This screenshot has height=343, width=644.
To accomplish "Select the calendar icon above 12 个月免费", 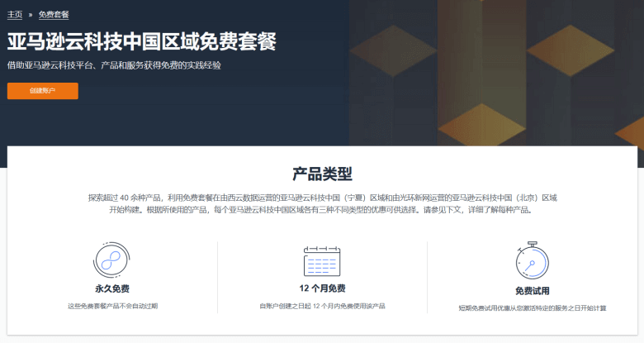I will coord(322,261).
